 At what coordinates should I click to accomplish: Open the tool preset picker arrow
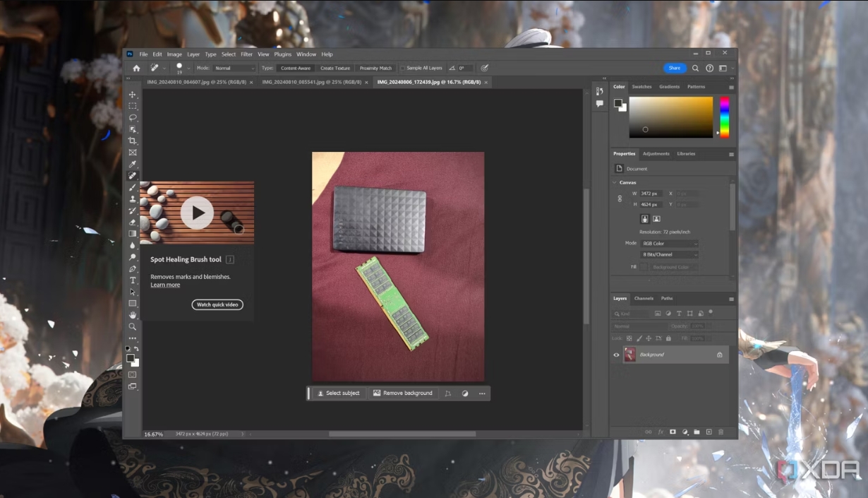(164, 69)
